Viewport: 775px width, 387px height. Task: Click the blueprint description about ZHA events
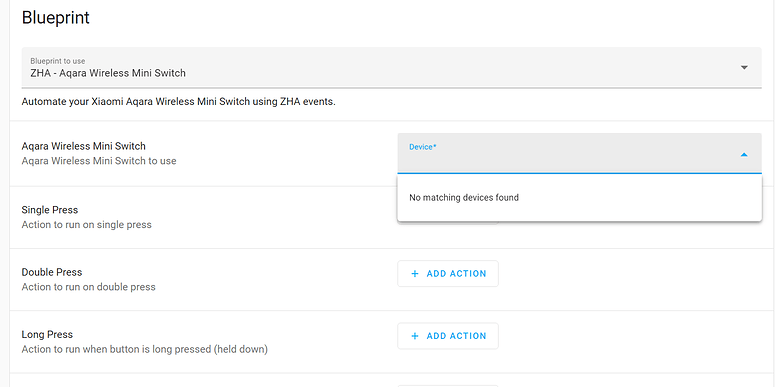point(178,103)
